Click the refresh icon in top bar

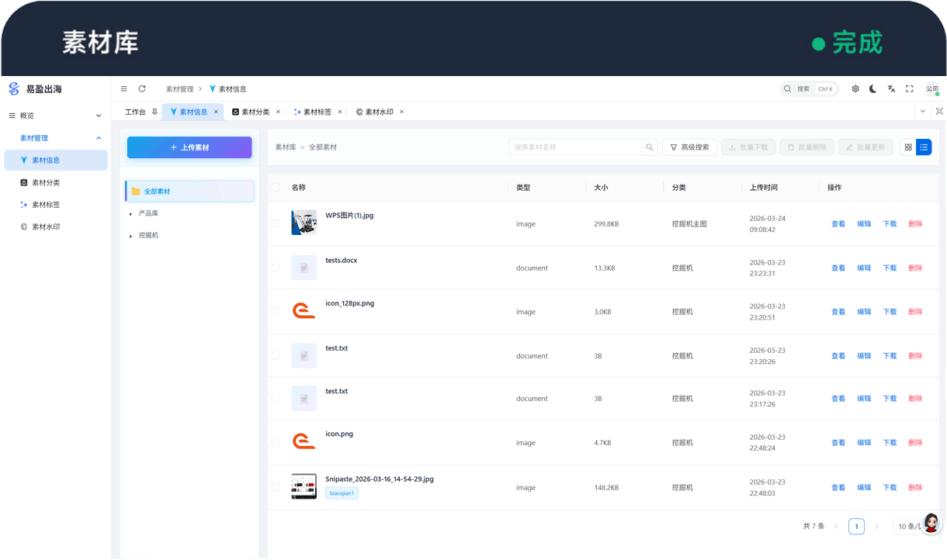click(x=142, y=88)
